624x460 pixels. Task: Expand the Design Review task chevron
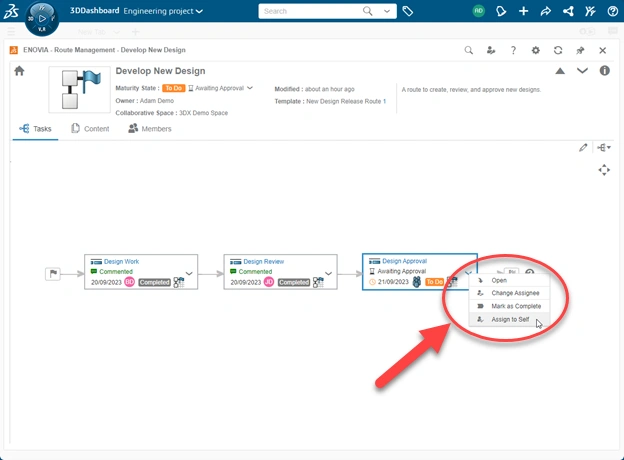click(x=328, y=273)
